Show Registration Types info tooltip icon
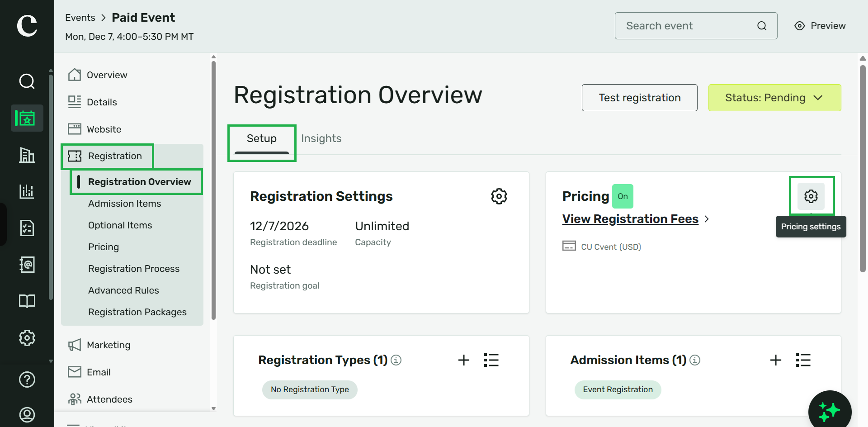868x427 pixels. coord(396,360)
